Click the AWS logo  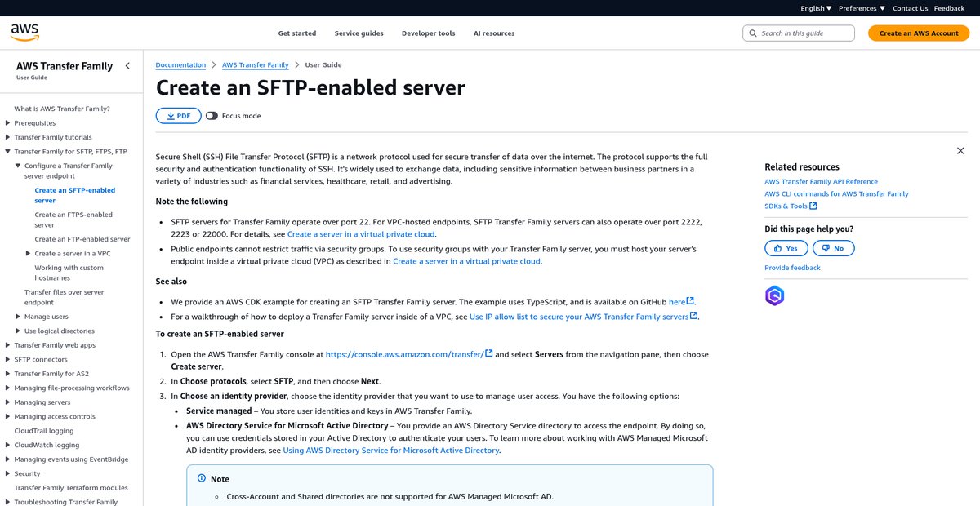(x=24, y=33)
